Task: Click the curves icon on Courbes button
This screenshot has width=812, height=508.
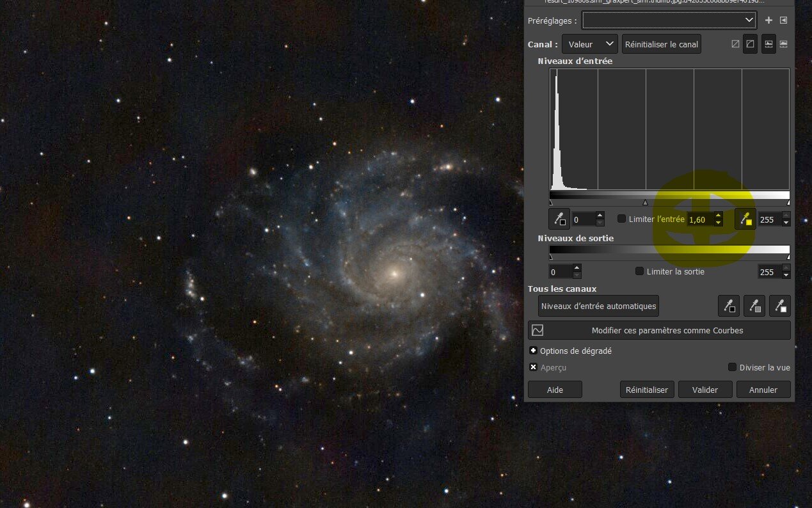Action: click(x=537, y=330)
